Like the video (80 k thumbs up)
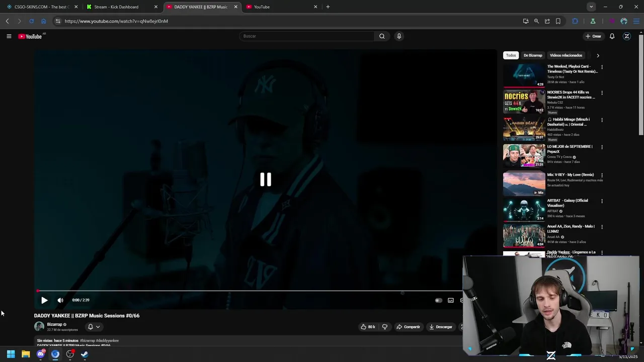The image size is (644, 362). [368, 327]
